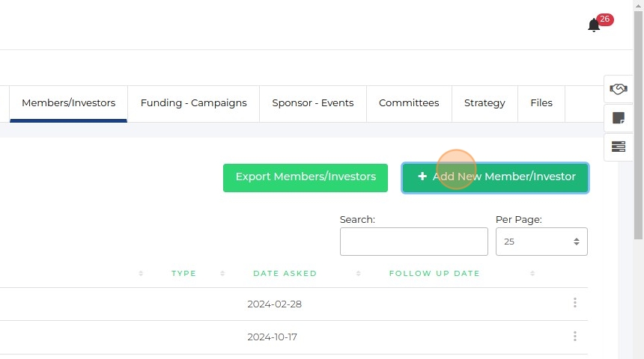Click Export Members/Investors button

click(x=306, y=177)
